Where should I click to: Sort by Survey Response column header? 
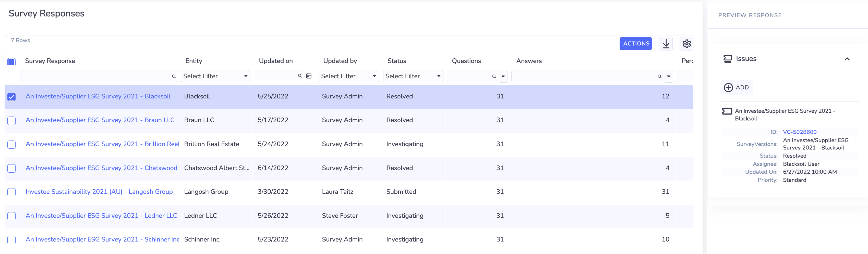[50, 61]
